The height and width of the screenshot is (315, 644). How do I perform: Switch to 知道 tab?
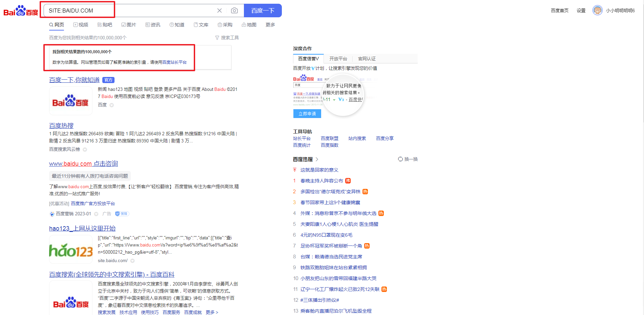[x=177, y=25]
